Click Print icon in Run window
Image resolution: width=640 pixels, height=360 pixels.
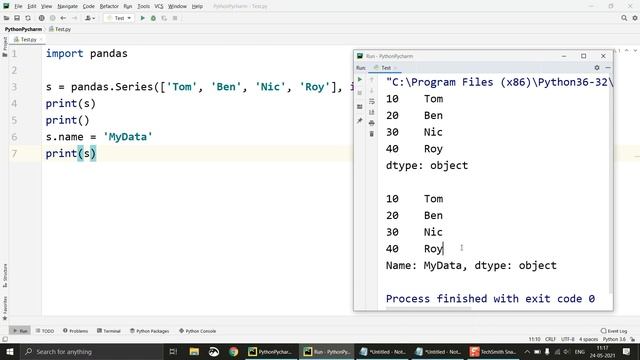[371, 123]
